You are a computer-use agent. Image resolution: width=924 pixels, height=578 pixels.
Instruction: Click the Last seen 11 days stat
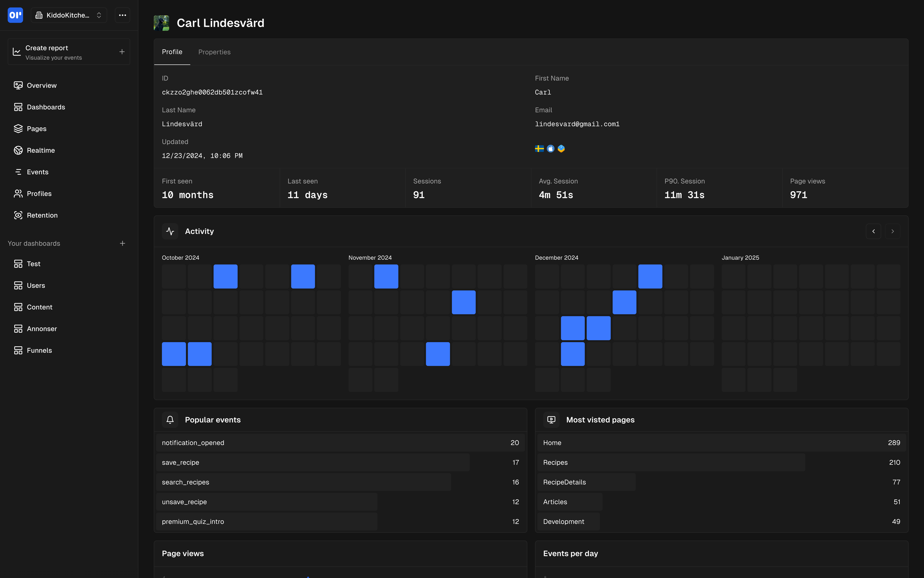pyautogui.click(x=343, y=188)
